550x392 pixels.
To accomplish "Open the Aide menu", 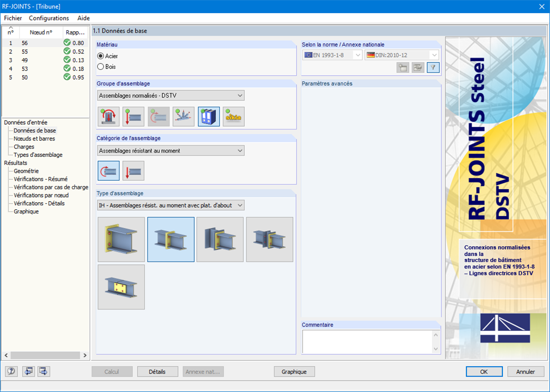I will click(84, 18).
